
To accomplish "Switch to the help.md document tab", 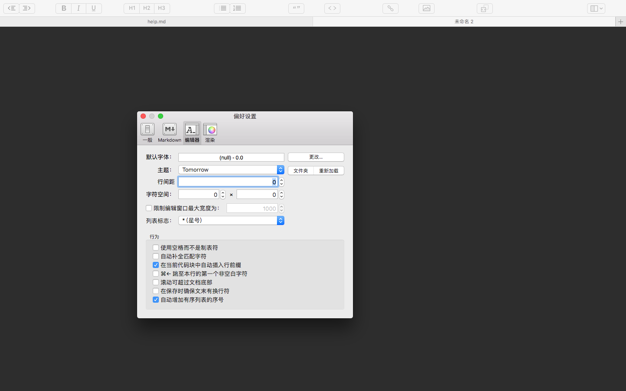I will (x=156, y=22).
